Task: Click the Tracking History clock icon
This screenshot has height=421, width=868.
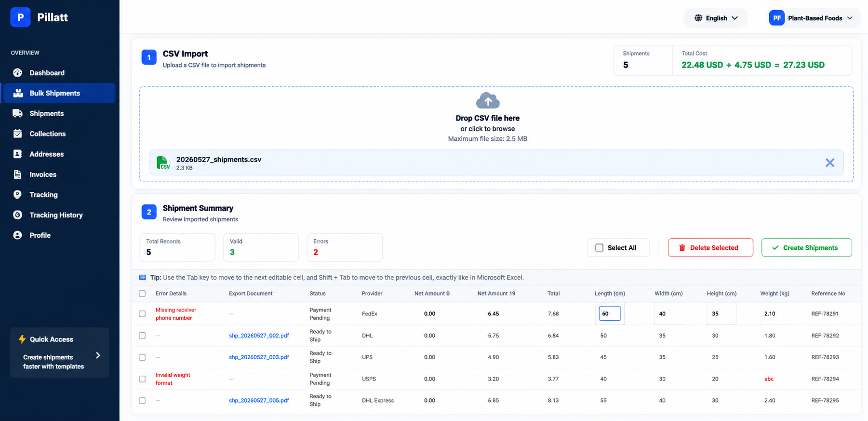Action: [18, 215]
